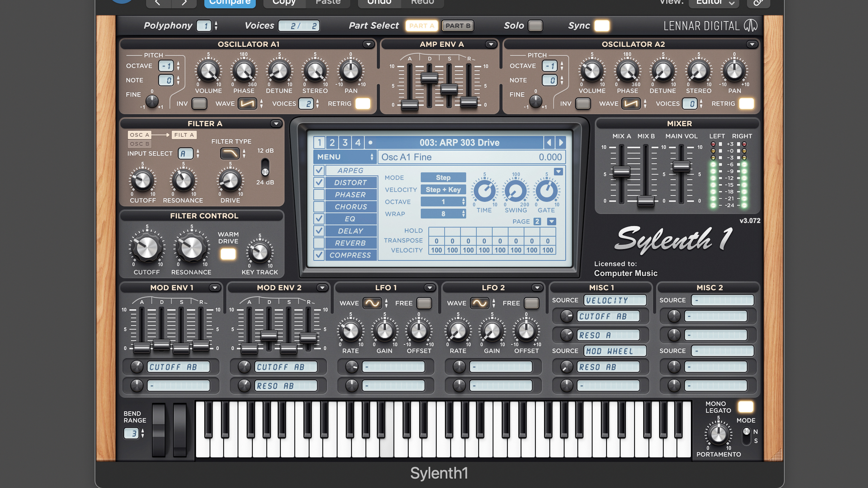
Task: Select PART A button
Action: [x=422, y=26]
